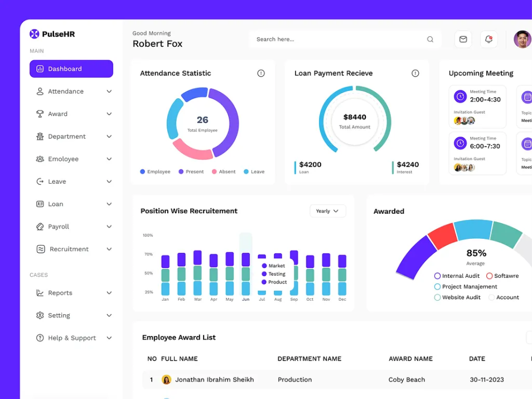This screenshot has height=399, width=532.
Task: Expand the Payroll menu chevron
Action: coord(109,227)
